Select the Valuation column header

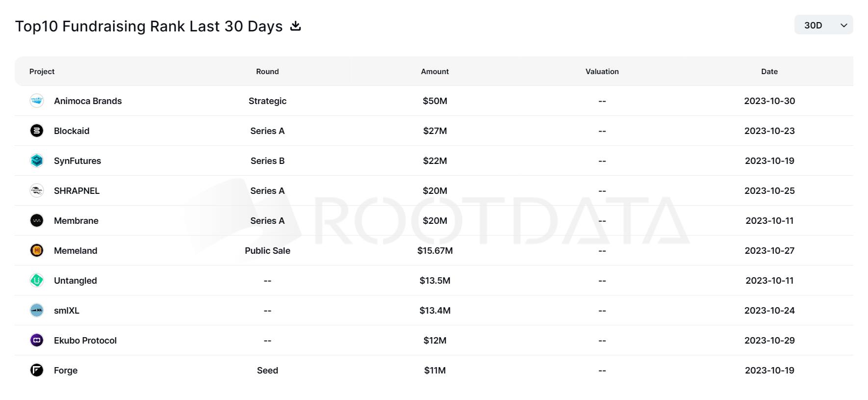click(602, 71)
